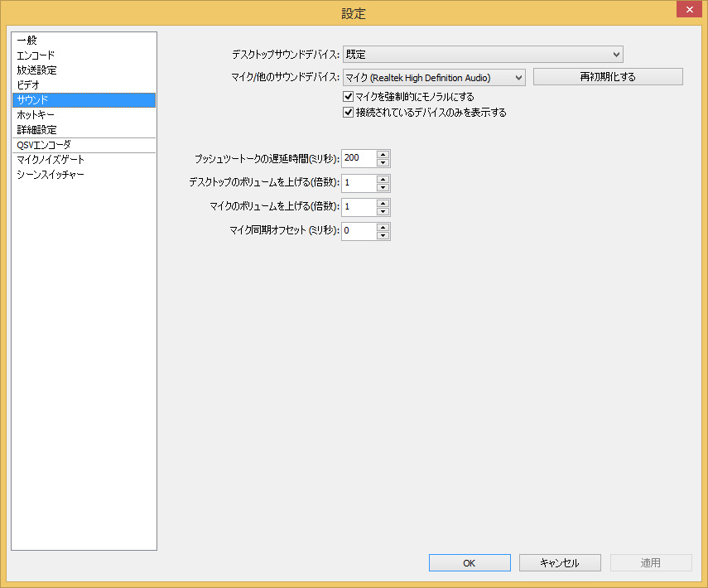
Task: Open the ビデオ settings page
Action: (84, 85)
